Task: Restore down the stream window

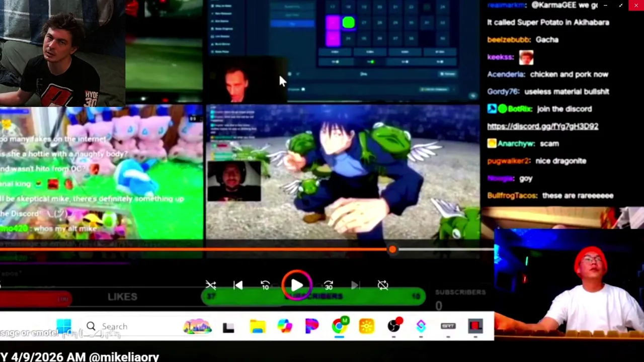Action: pos(621,6)
